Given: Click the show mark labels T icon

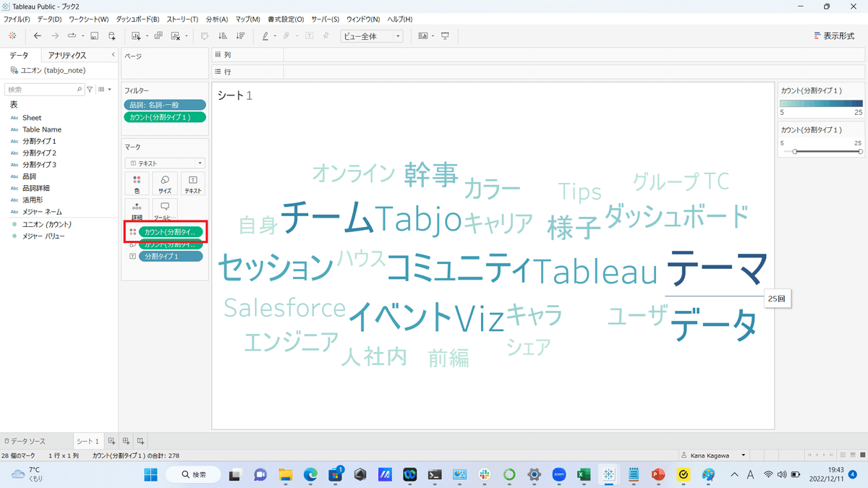Looking at the screenshot, I should click(309, 35).
